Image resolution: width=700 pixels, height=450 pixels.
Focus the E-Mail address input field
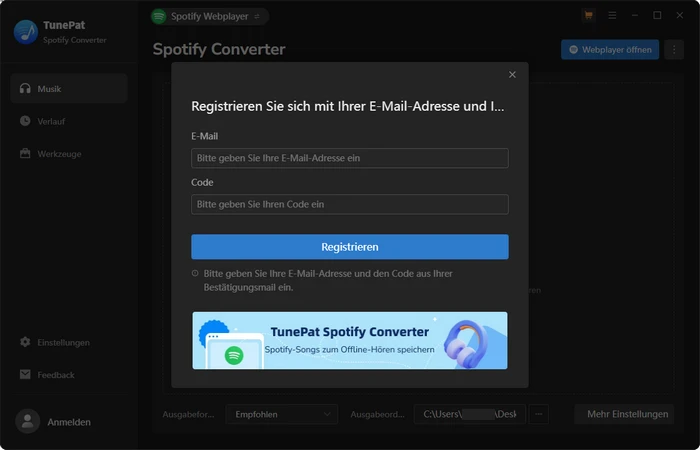(350, 158)
